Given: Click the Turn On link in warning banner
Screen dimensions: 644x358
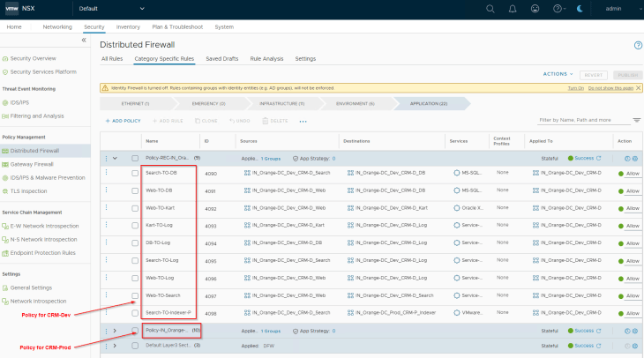Looking at the screenshot, I should pos(575,88).
